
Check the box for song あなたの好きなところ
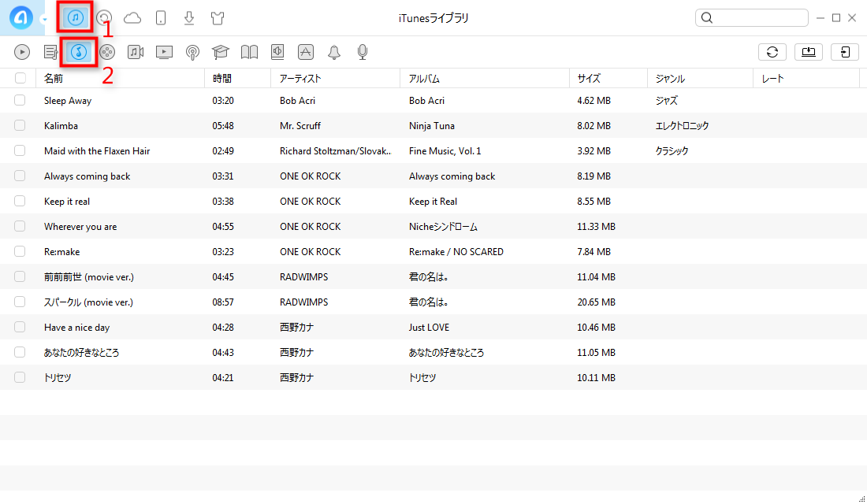point(20,352)
